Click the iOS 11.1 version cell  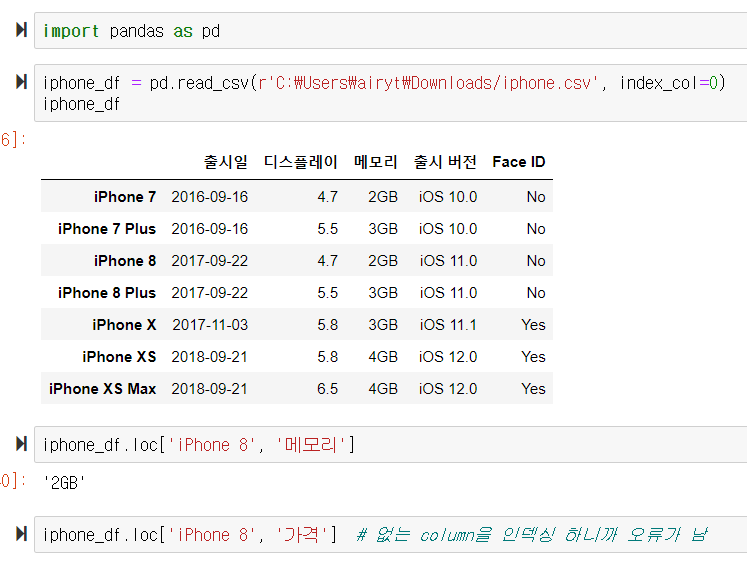(x=448, y=325)
